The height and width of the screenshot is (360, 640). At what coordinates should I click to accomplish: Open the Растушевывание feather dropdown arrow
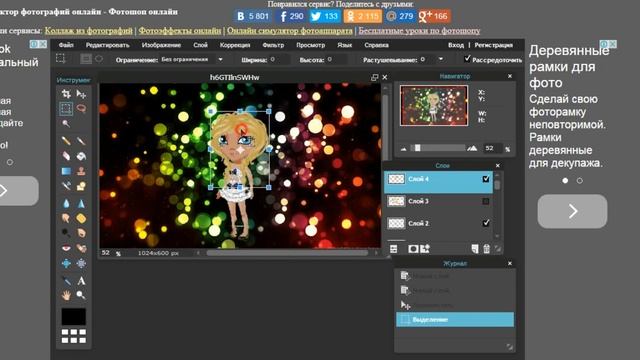[x=441, y=59]
